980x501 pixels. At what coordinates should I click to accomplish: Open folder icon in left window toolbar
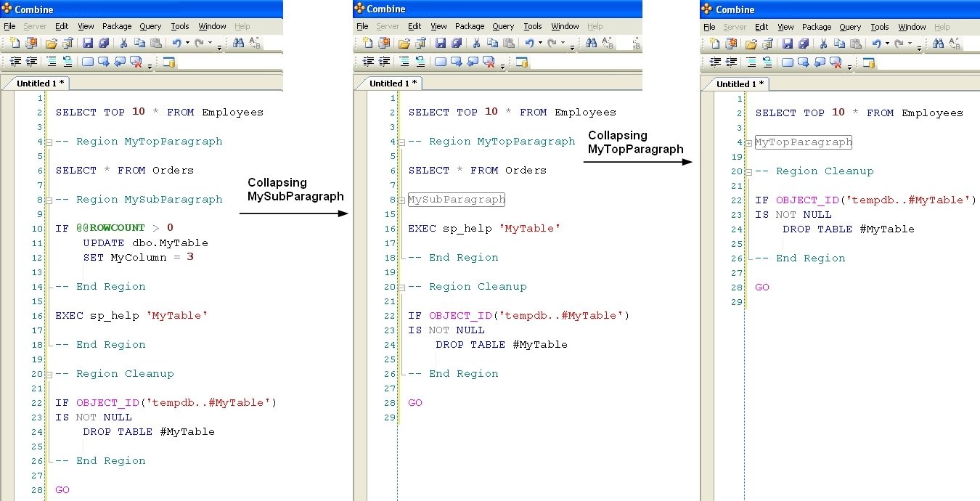51,44
